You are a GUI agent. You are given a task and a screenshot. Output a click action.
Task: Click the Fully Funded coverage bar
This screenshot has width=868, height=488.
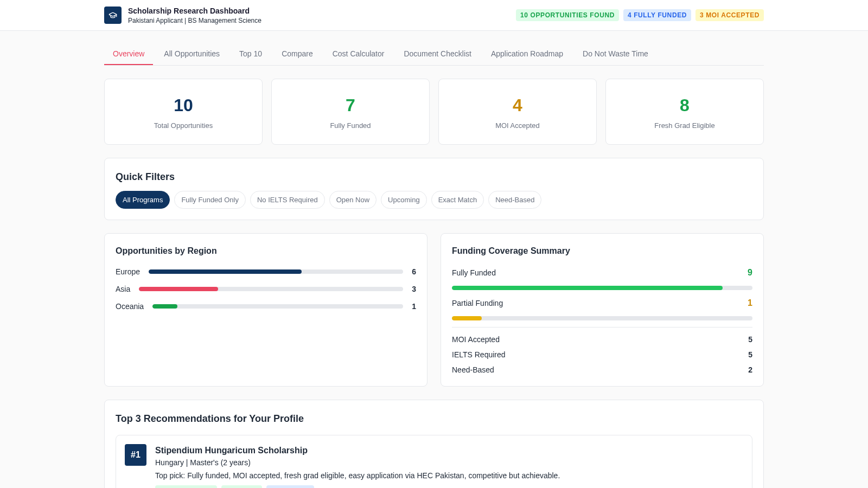[x=602, y=288]
